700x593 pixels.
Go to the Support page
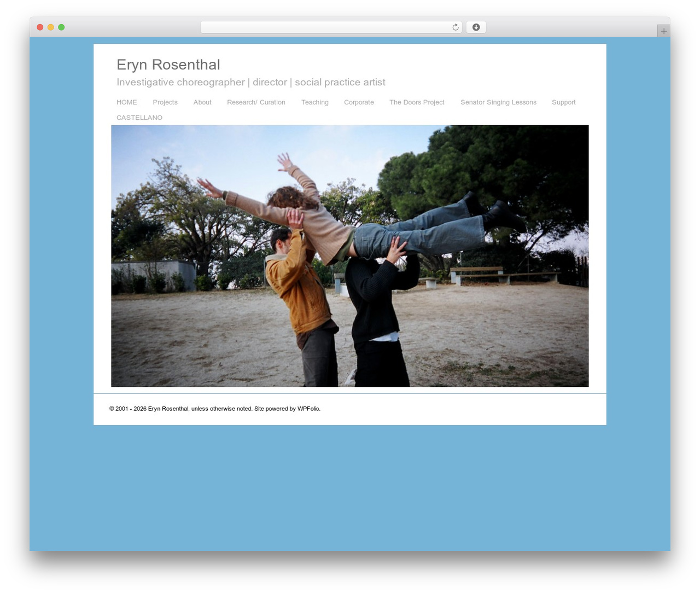(564, 102)
